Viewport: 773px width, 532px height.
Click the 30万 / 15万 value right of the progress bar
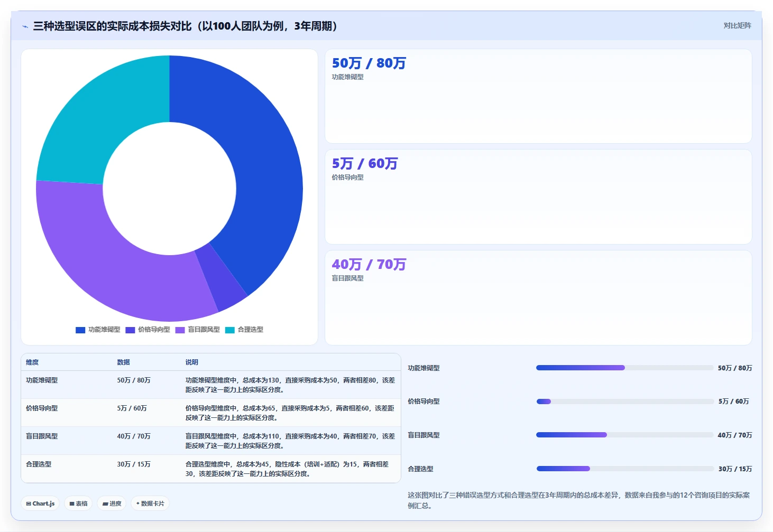735,469
